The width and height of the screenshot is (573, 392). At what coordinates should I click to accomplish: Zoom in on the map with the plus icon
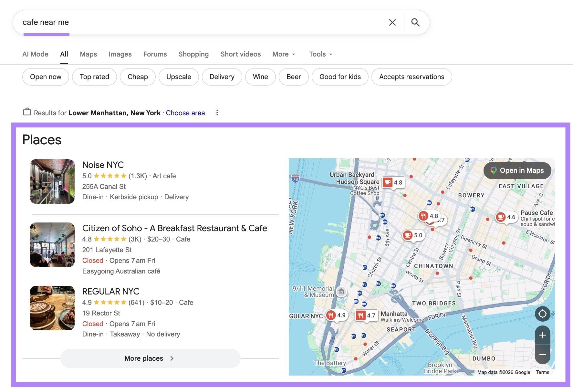point(543,335)
